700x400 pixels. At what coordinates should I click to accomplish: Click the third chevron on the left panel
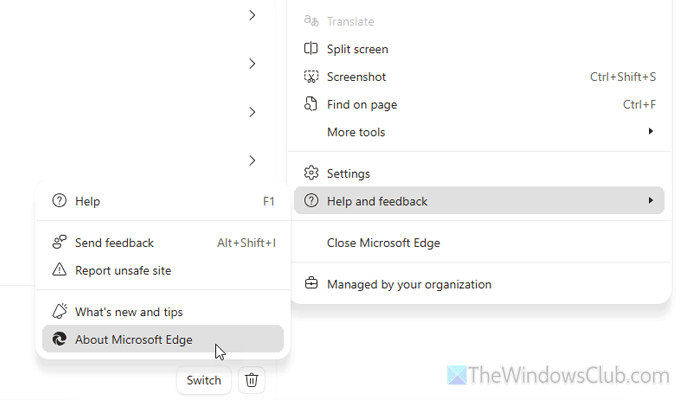[x=252, y=112]
